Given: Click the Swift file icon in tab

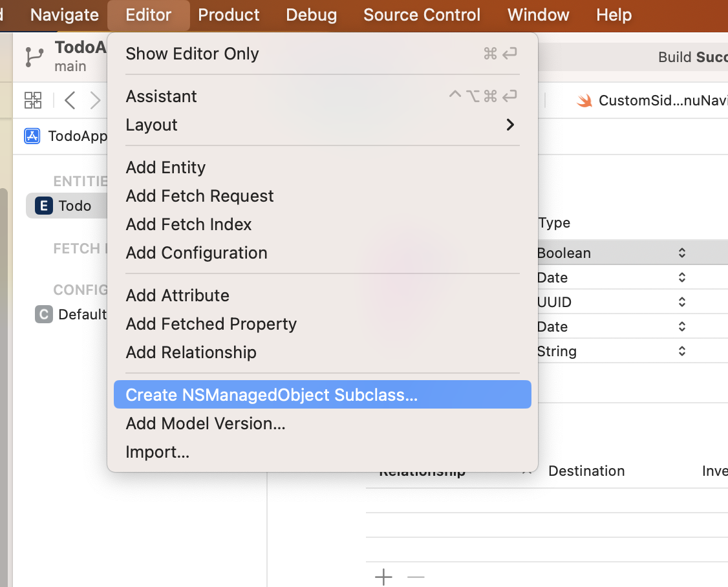Looking at the screenshot, I should pos(584,100).
